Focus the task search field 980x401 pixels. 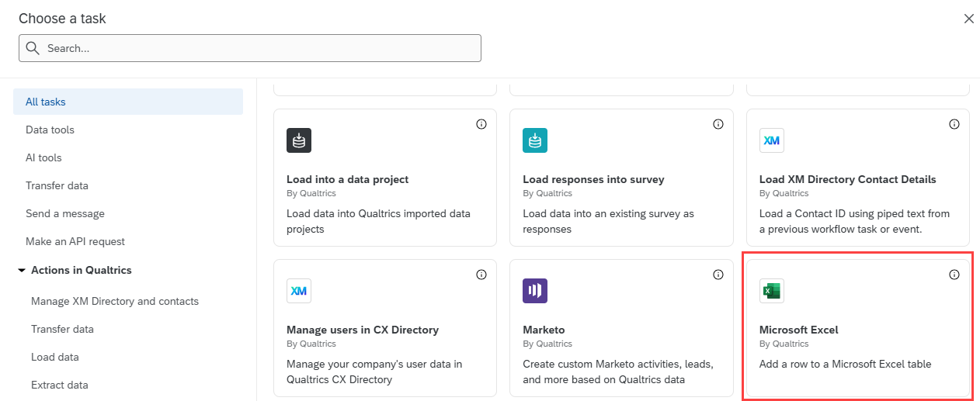[250, 48]
